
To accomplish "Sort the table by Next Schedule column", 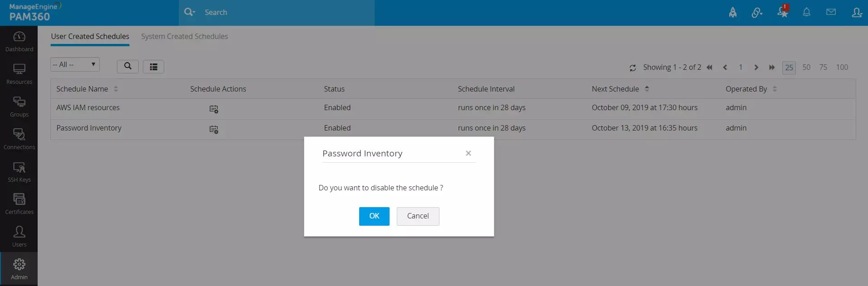I will [648, 88].
